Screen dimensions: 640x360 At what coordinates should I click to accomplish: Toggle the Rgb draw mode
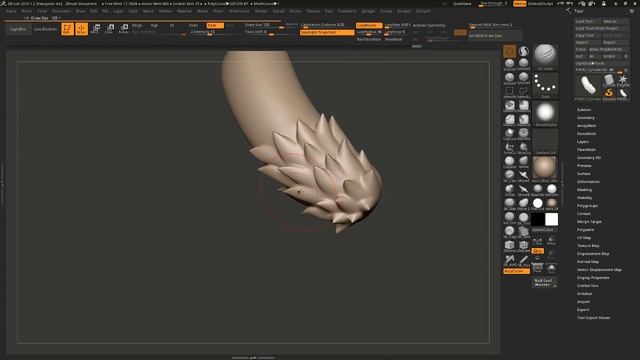click(154, 25)
